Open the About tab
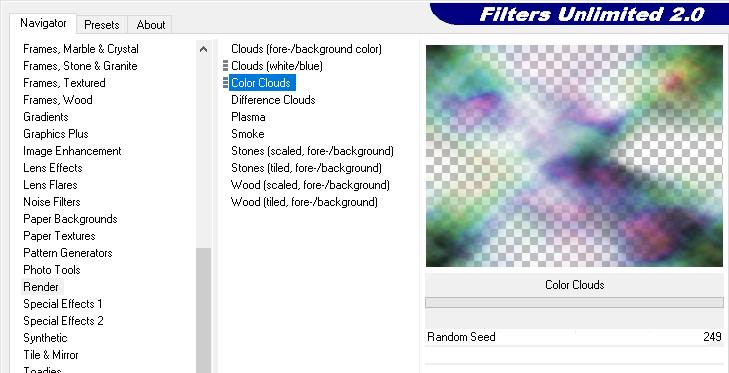Screen dimensions: 729x373 click(x=151, y=25)
